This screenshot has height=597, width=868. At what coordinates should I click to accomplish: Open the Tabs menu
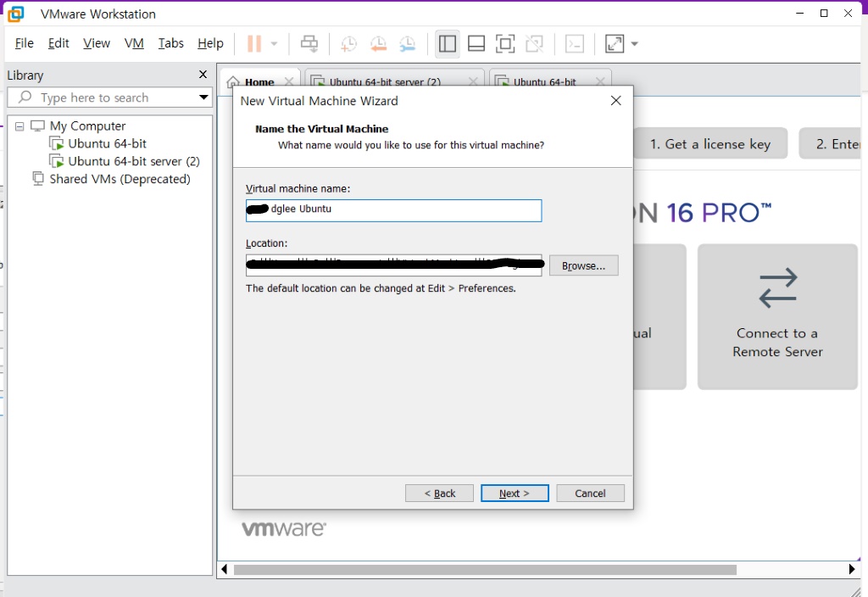tap(170, 43)
